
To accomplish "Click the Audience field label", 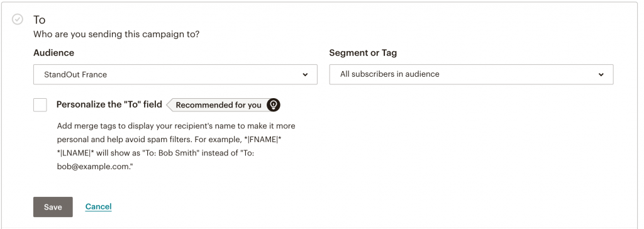I will coord(54,53).
